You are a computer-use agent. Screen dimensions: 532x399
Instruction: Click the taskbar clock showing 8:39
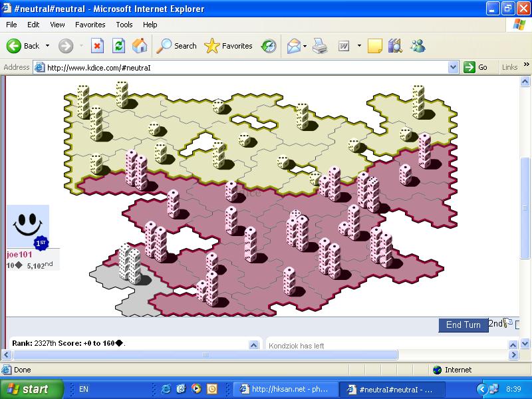point(513,389)
